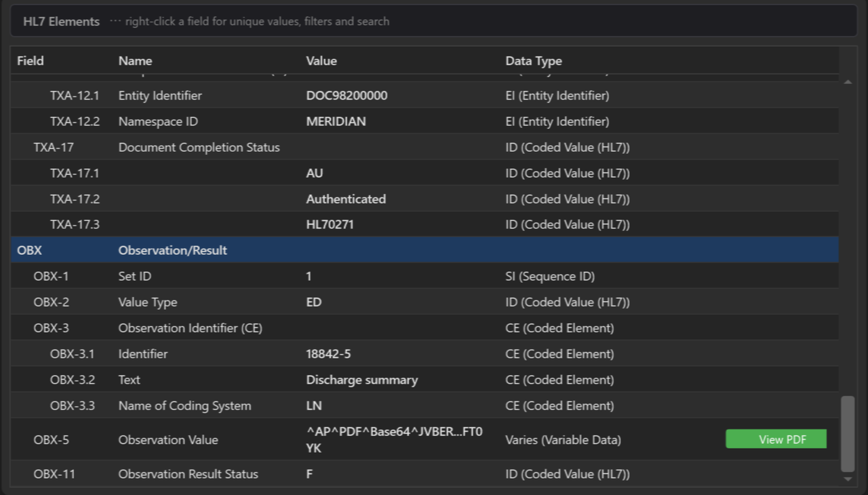Click the ED value type value

[x=314, y=302]
